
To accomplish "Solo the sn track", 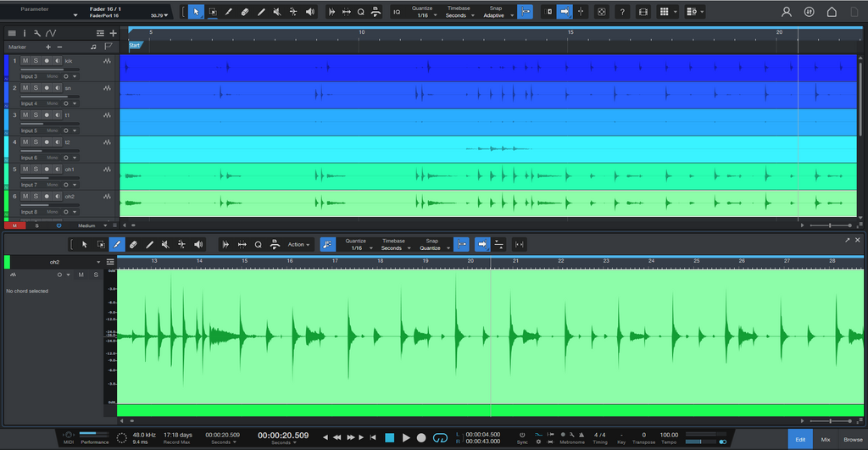I will pos(36,88).
